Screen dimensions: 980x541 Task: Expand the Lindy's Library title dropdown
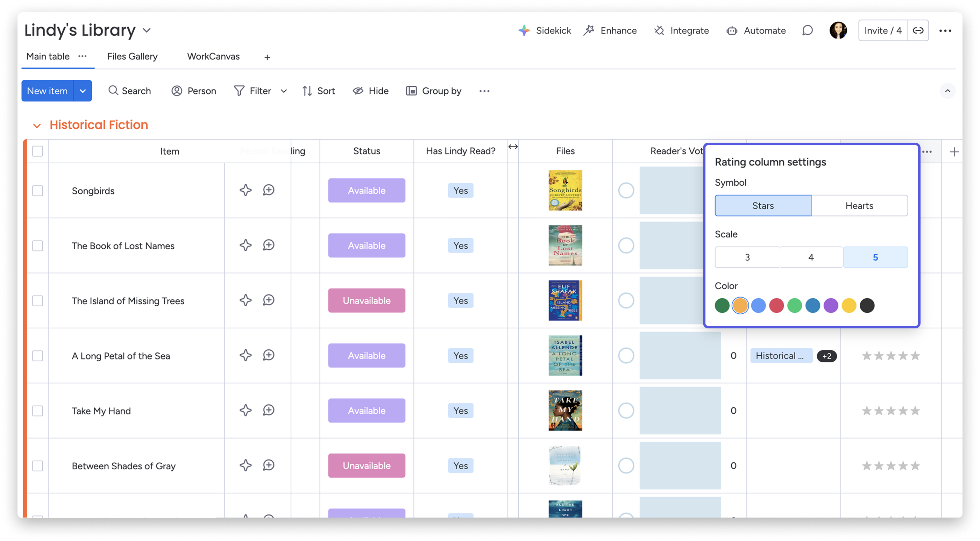pyautogui.click(x=147, y=30)
